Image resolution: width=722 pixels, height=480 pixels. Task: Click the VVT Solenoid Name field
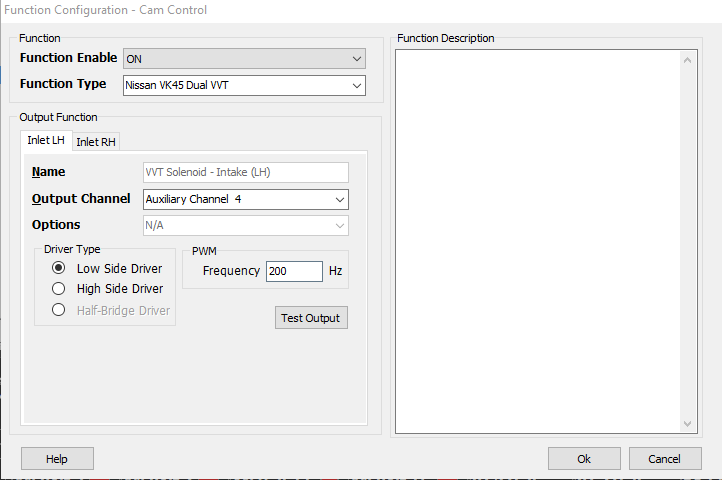pos(246,172)
